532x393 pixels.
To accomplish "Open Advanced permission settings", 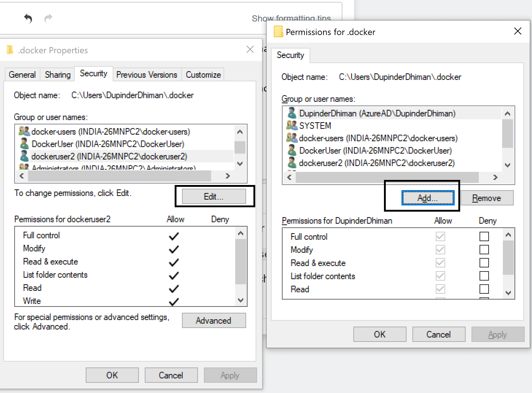I will pos(214,321).
